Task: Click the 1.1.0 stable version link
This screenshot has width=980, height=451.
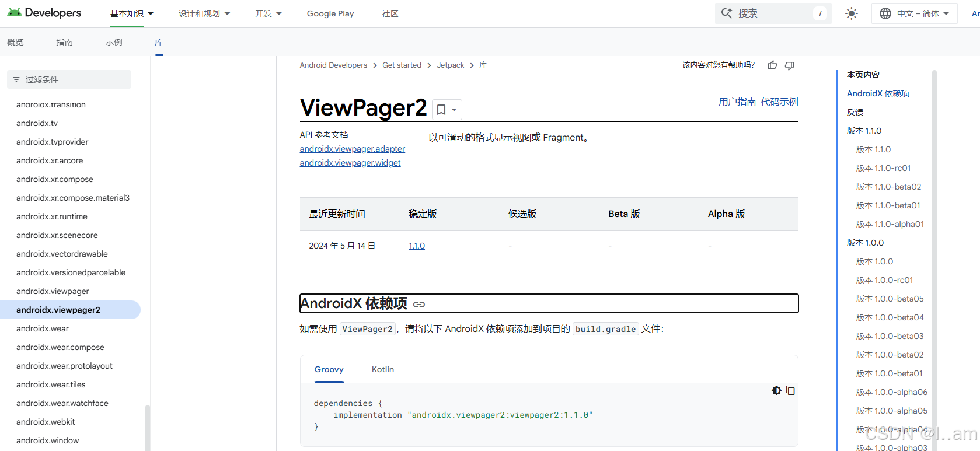Action: [417, 246]
